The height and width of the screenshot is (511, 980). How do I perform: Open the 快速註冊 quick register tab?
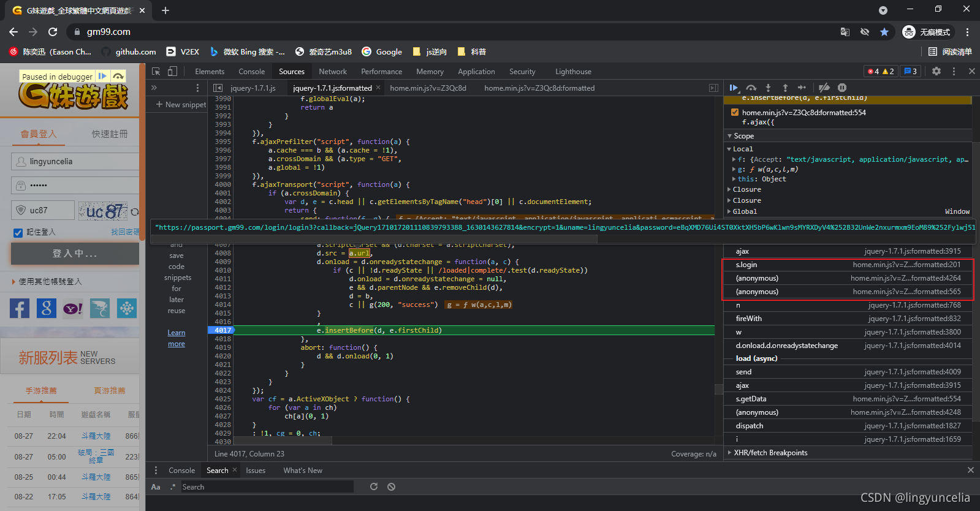click(x=110, y=134)
